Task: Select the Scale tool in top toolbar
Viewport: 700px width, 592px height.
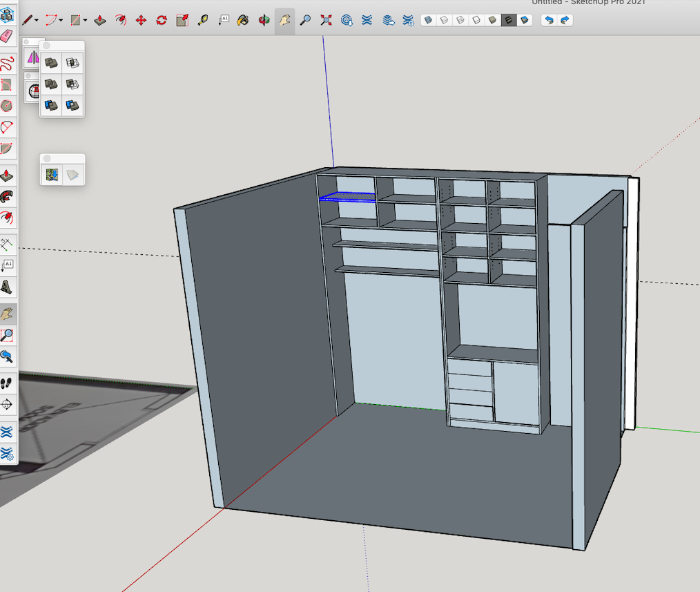Action: [x=182, y=20]
